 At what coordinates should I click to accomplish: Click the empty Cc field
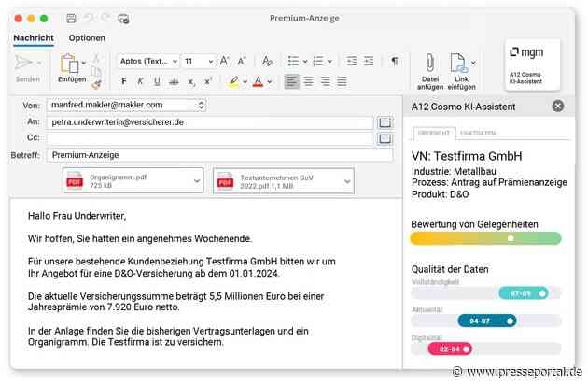(x=210, y=138)
